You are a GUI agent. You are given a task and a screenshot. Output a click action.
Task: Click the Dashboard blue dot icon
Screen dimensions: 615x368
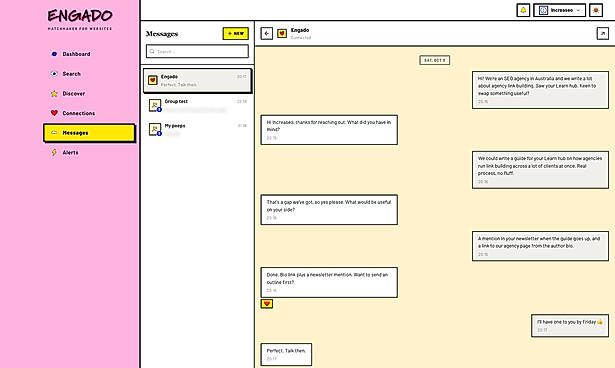[x=54, y=54]
